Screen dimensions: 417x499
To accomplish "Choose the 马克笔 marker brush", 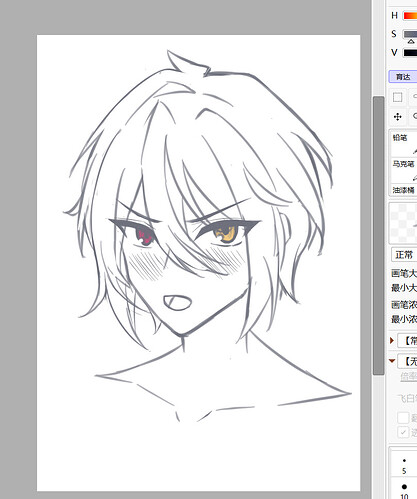I will click(403, 170).
